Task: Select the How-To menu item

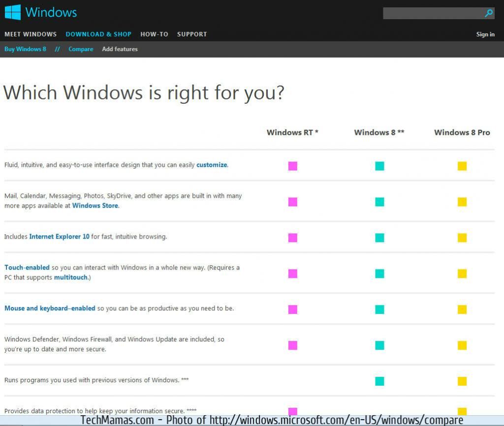Action: coord(154,34)
